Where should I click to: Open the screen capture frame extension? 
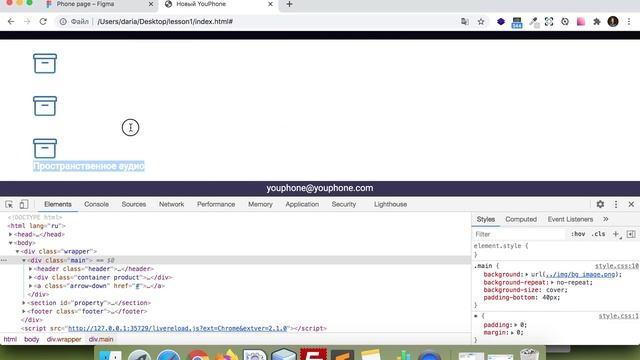(x=549, y=22)
